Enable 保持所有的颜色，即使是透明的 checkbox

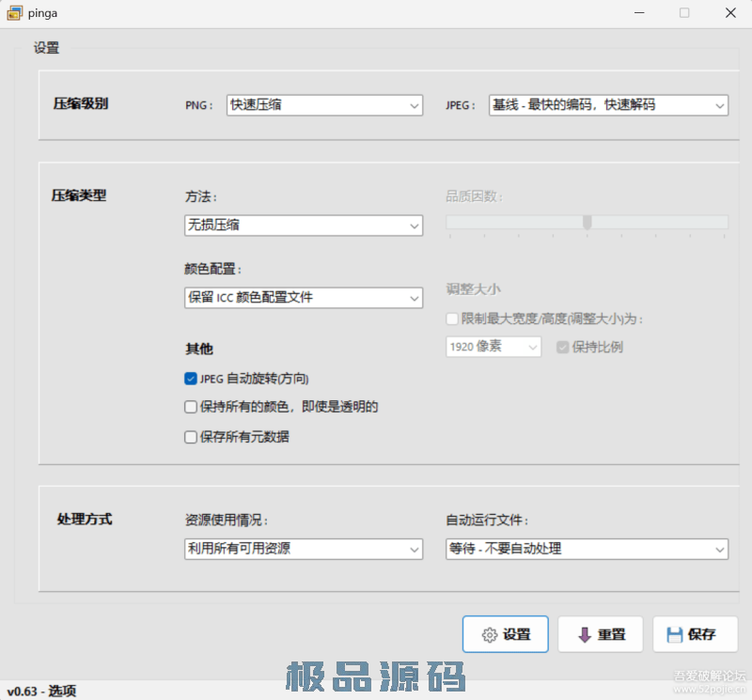pos(191,407)
